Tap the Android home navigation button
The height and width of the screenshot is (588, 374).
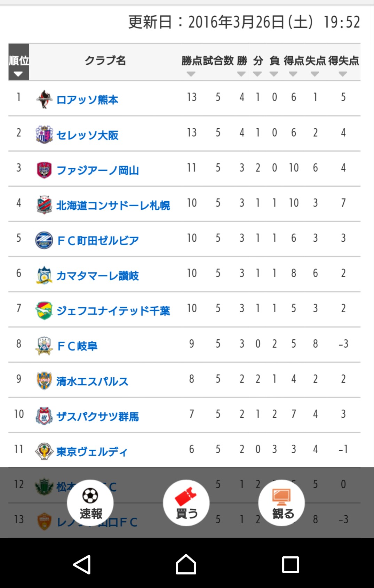click(x=186, y=564)
